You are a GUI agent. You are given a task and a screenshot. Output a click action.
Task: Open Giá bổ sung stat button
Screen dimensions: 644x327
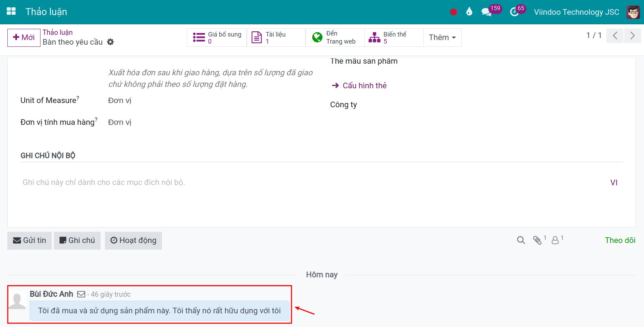pos(217,38)
